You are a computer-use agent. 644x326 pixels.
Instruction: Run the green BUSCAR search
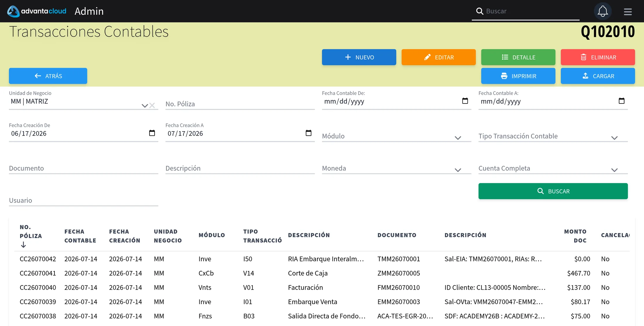click(x=553, y=191)
